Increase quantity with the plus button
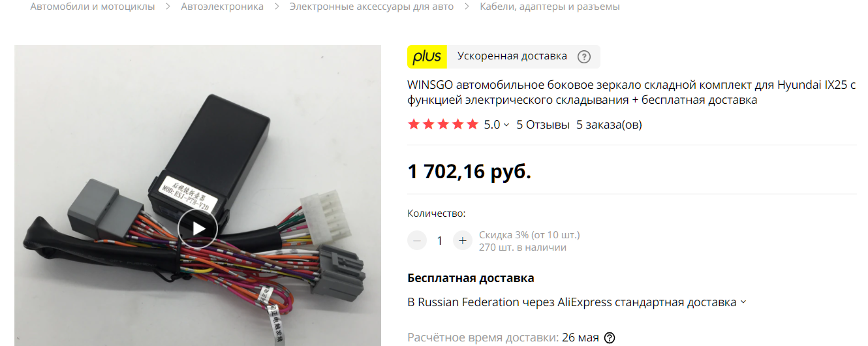 462,240
